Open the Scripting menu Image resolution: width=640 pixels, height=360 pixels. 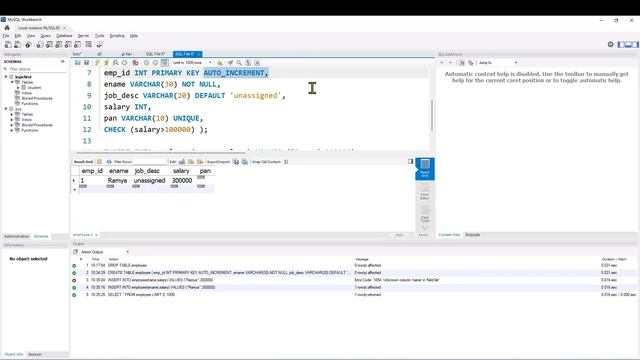click(117, 36)
